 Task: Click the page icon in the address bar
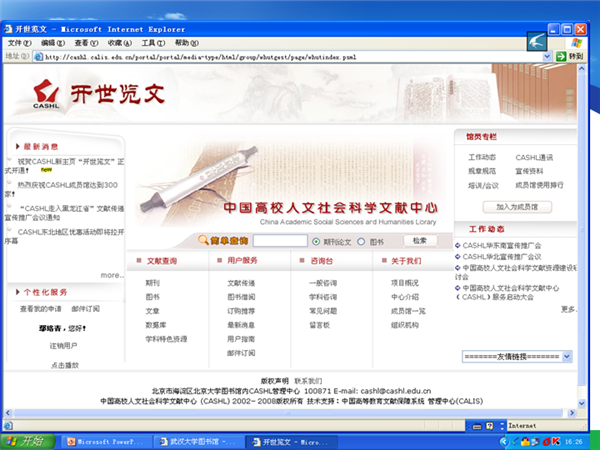pos(39,57)
